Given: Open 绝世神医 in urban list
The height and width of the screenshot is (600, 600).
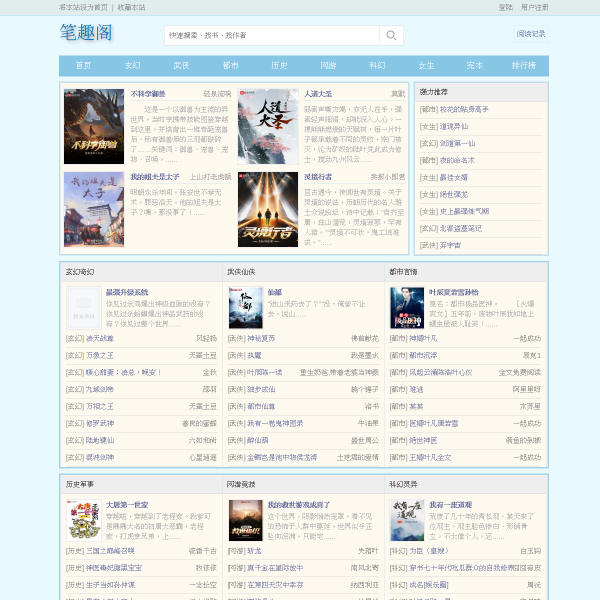Looking at the screenshot, I should click(x=423, y=440).
